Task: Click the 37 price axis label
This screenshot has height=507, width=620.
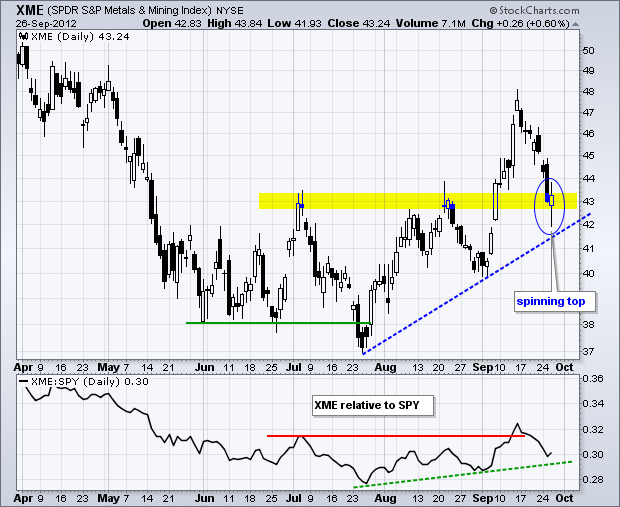Action: 588,351
